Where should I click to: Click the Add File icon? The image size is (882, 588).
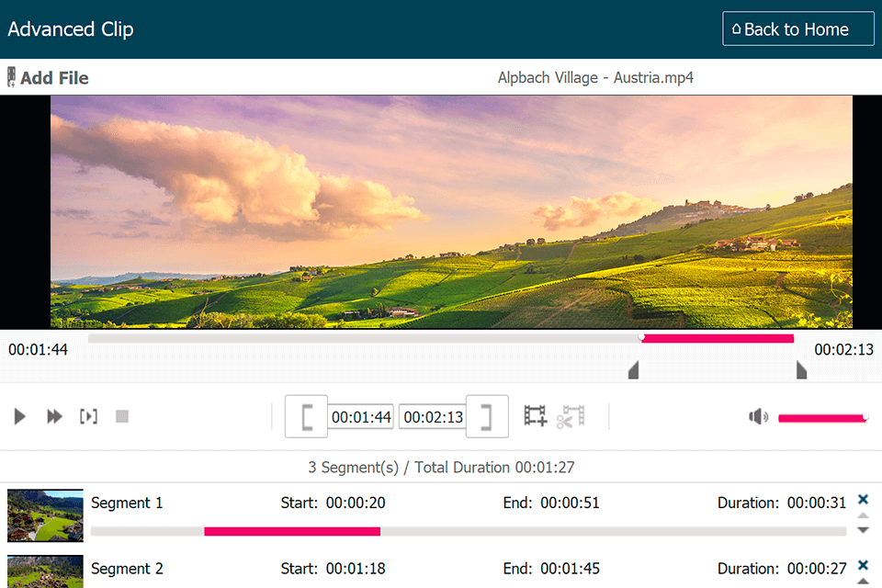tap(10, 77)
